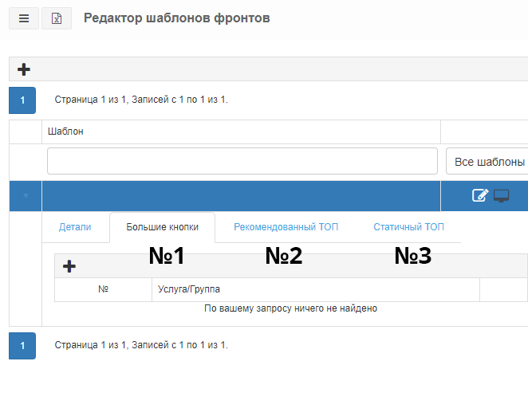Open the hamburger menu
This screenshot has height=420, width=528.
(x=24, y=18)
